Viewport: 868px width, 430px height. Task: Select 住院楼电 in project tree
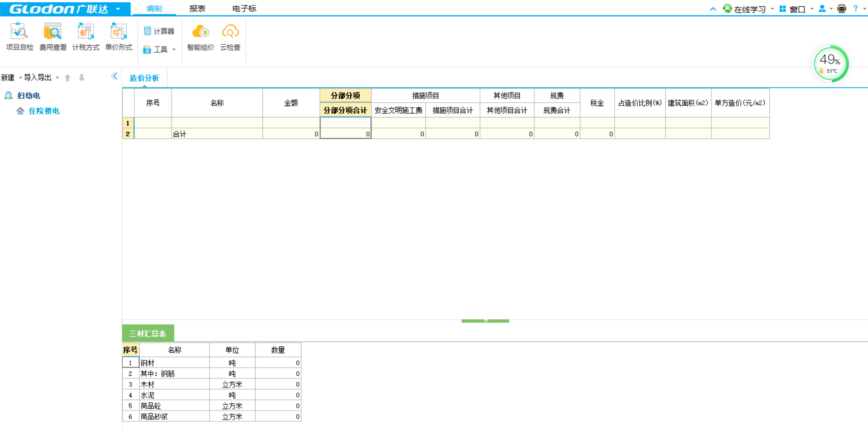coord(44,111)
